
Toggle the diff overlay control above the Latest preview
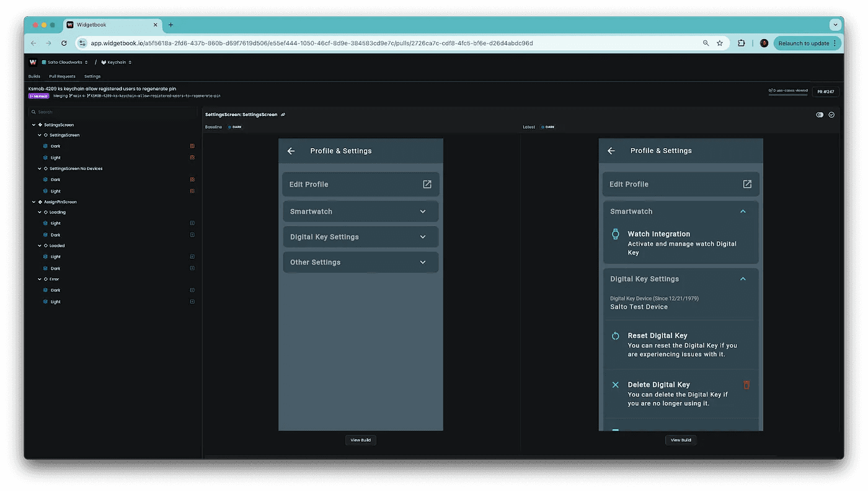tap(820, 115)
